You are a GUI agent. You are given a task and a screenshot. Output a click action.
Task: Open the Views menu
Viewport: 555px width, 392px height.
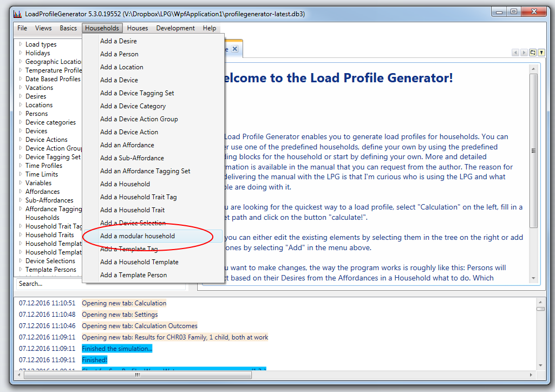[43, 28]
